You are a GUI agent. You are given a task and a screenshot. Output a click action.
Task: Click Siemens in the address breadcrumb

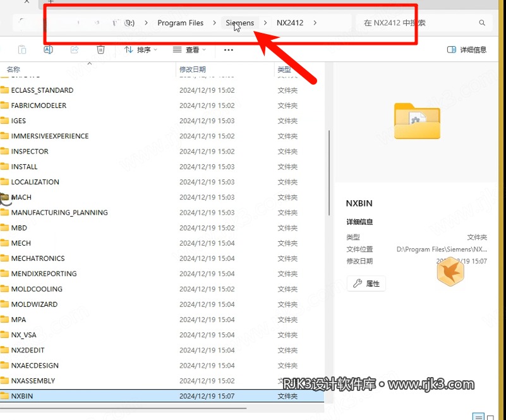240,23
